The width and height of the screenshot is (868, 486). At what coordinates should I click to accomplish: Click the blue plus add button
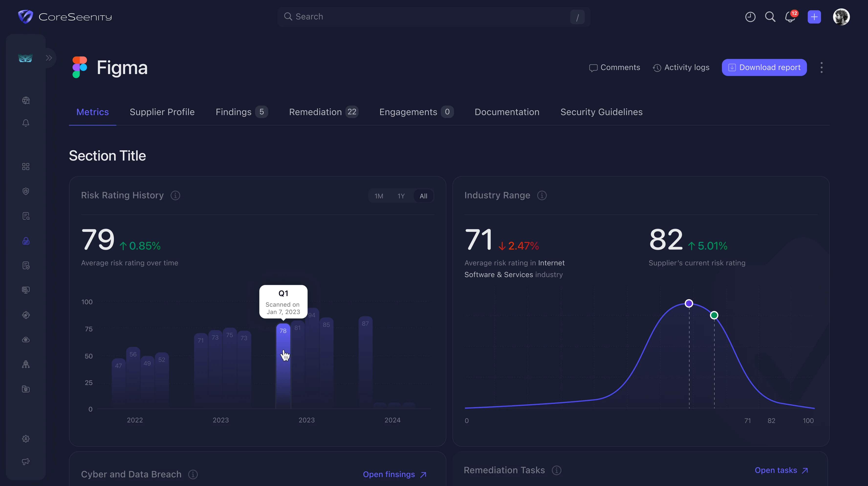(814, 17)
